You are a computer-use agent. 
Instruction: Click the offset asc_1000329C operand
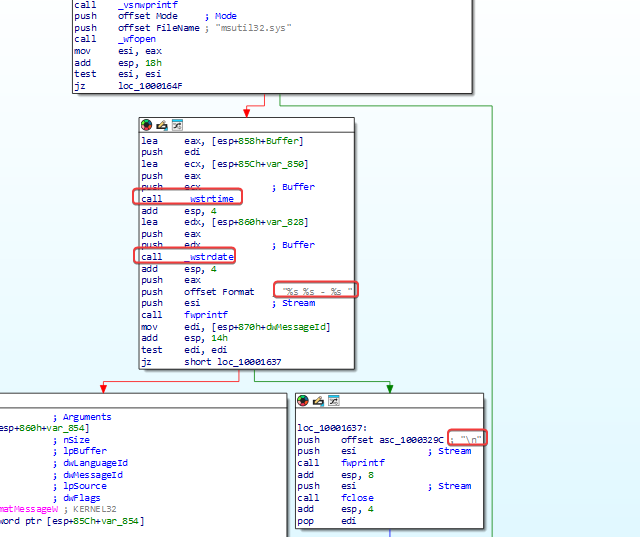392,440
